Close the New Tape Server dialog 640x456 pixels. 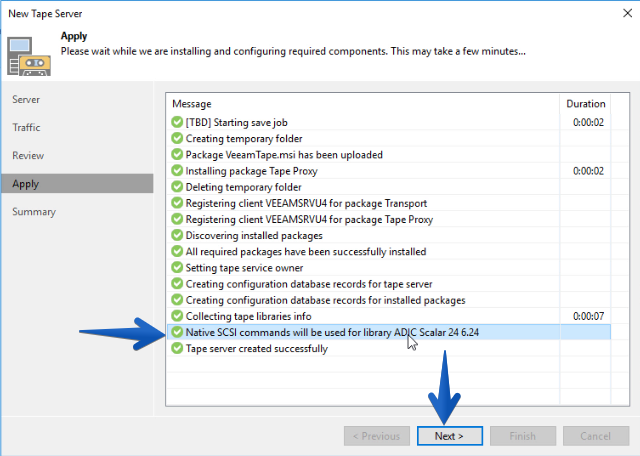[627, 13]
